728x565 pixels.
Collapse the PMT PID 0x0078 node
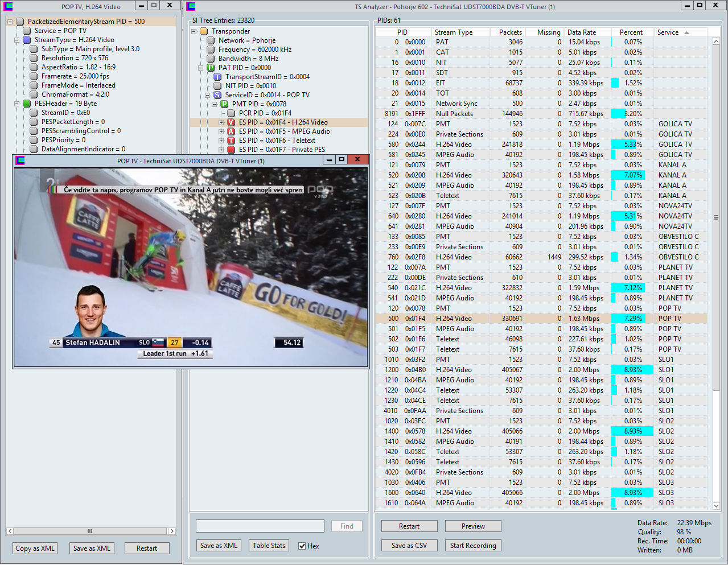(214, 104)
